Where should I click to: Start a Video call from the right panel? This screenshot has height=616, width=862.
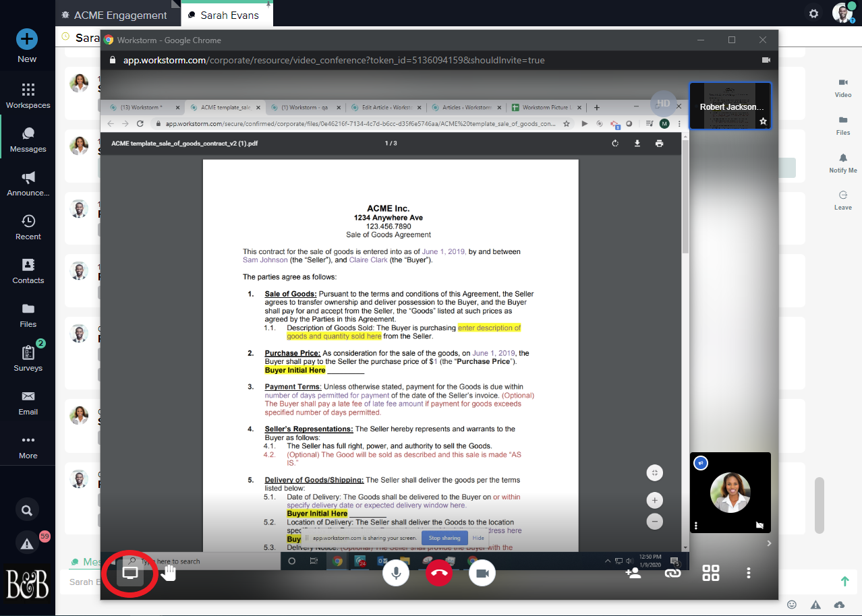[843, 88]
